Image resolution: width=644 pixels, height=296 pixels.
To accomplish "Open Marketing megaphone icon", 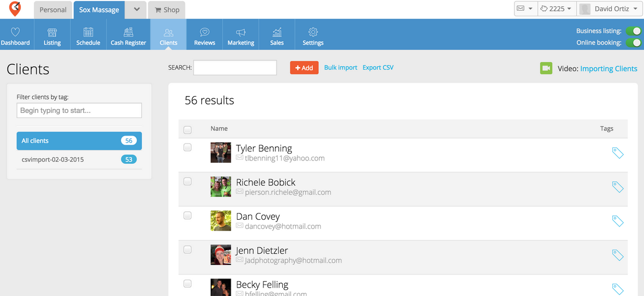I will 241,33.
